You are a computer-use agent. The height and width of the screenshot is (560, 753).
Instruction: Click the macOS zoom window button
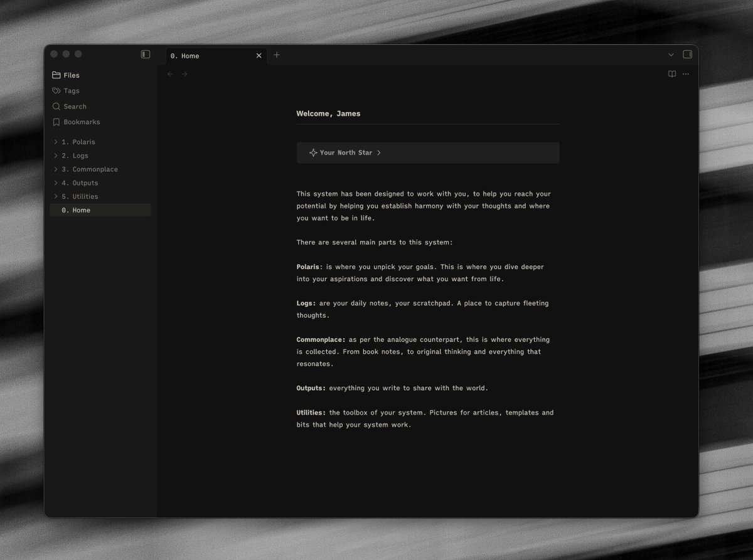[x=78, y=55]
